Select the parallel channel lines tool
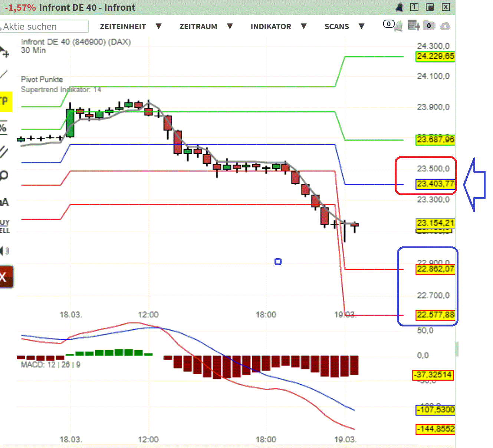The image size is (493, 448). point(4,152)
